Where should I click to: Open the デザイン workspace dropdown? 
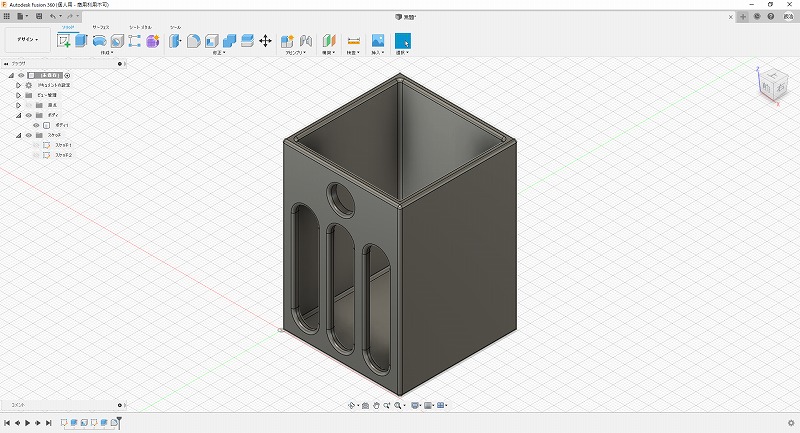27,40
